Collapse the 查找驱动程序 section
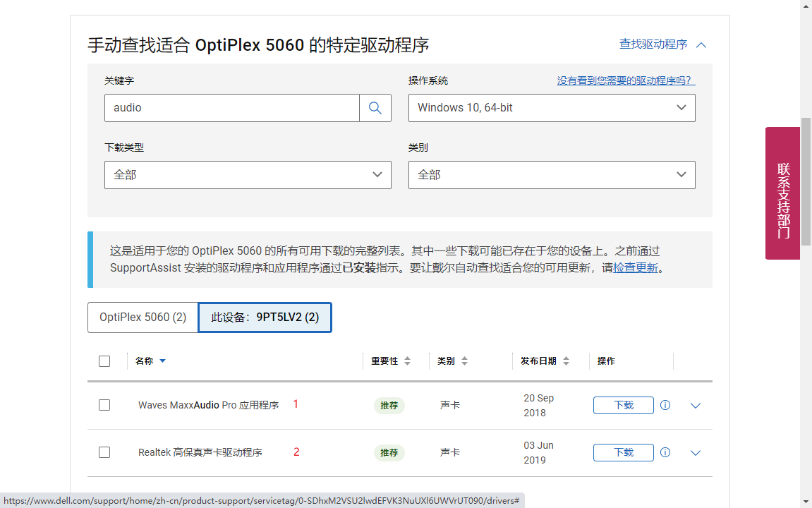The width and height of the screenshot is (812, 508). [663, 44]
